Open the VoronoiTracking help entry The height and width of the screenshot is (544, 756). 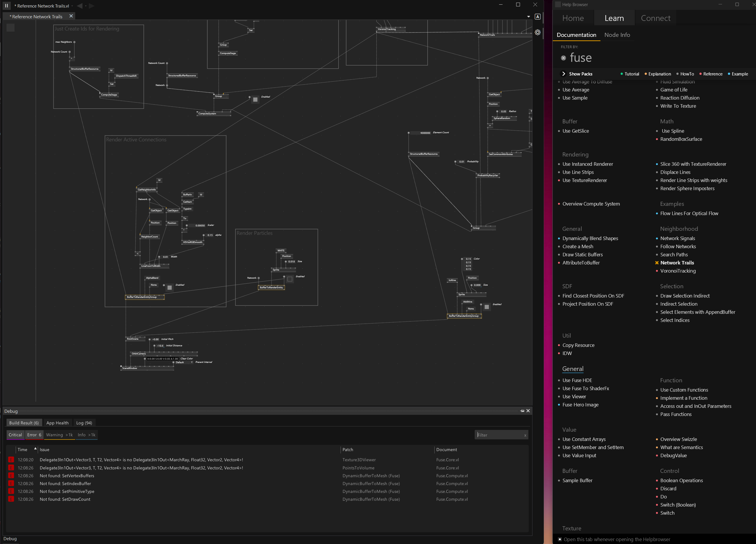[678, 271]
